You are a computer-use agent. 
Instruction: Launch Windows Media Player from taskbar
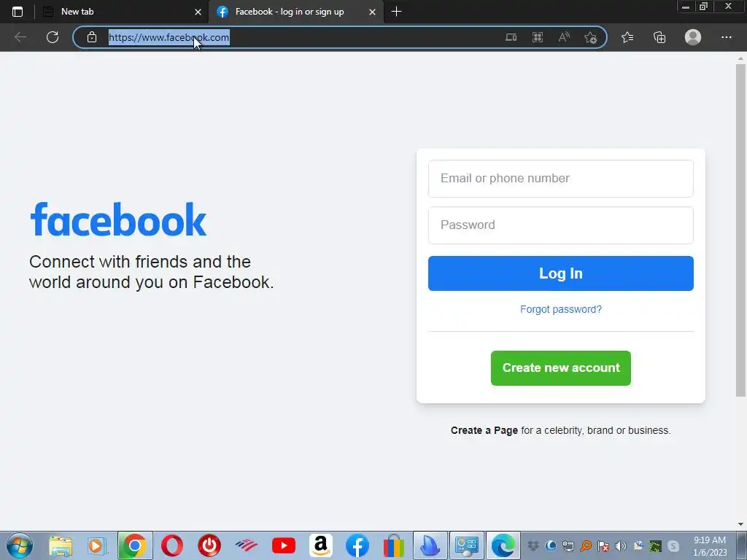pyautogui.click(x=97, y=545)
